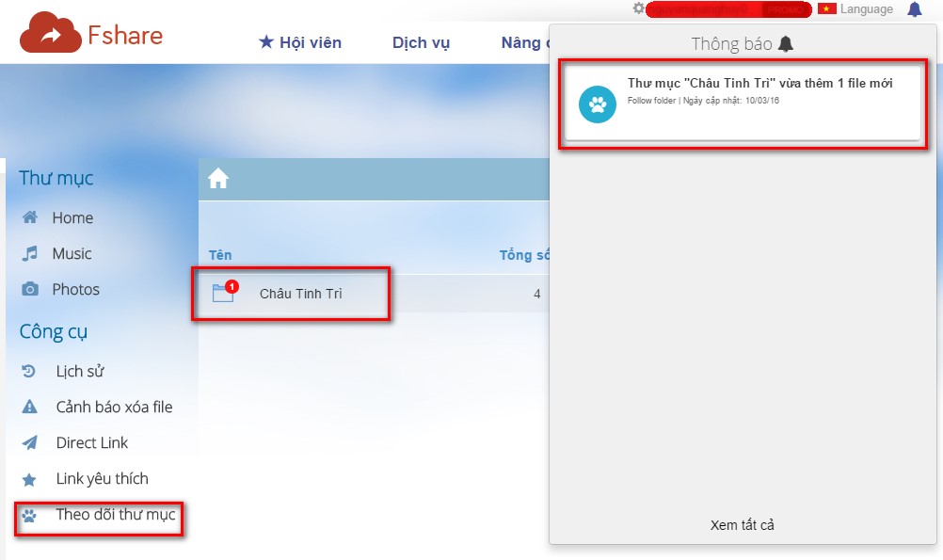Open the Home folder in sidebar

coord(72,217)
